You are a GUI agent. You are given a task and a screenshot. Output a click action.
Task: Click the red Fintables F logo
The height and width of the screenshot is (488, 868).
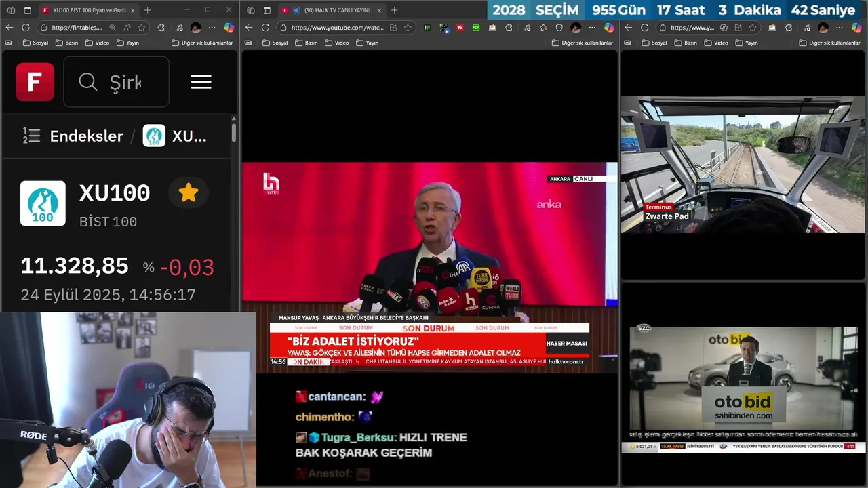pyautogui.click(x=35, y=82)
